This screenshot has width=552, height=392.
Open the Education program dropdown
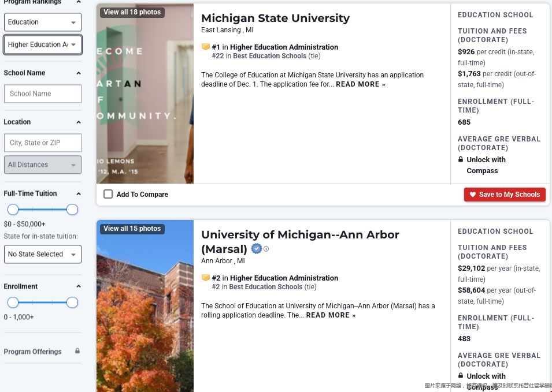click(43, 22)
